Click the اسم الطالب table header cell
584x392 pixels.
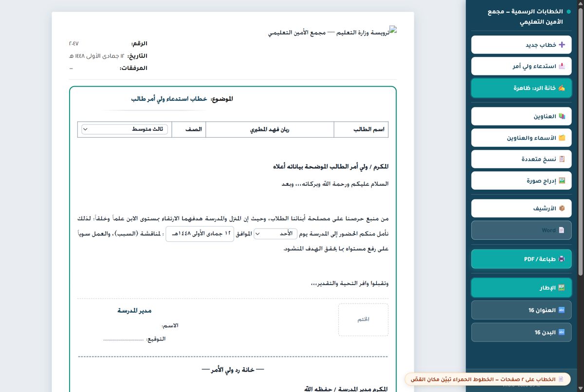[362, 130]
